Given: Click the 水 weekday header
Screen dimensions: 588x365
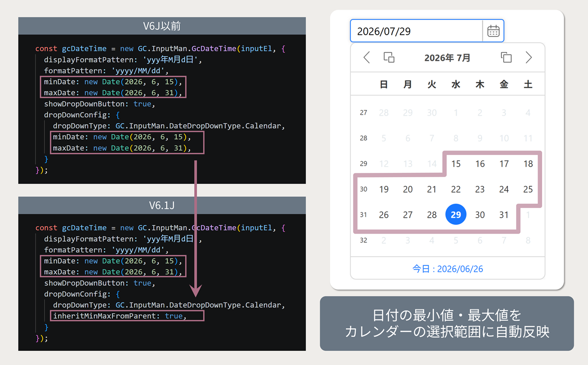Looking at the screenshot, I should (x=456, y=85).
